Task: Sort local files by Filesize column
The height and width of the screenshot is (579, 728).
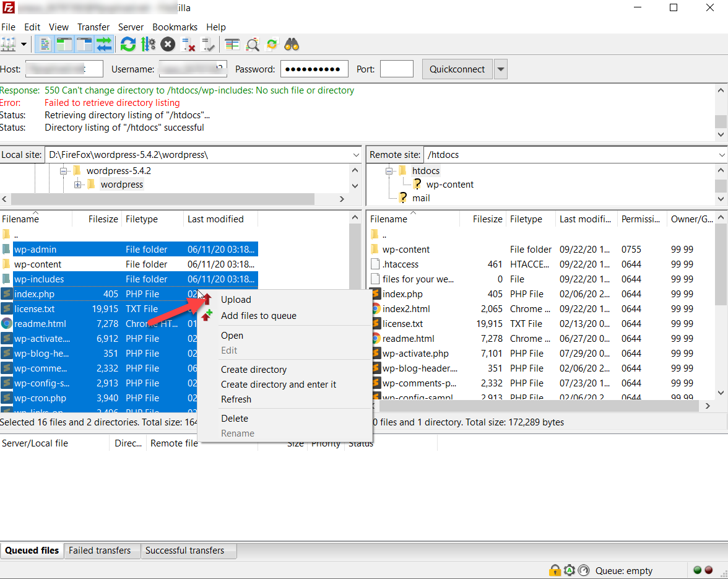Action: point(103,219)
